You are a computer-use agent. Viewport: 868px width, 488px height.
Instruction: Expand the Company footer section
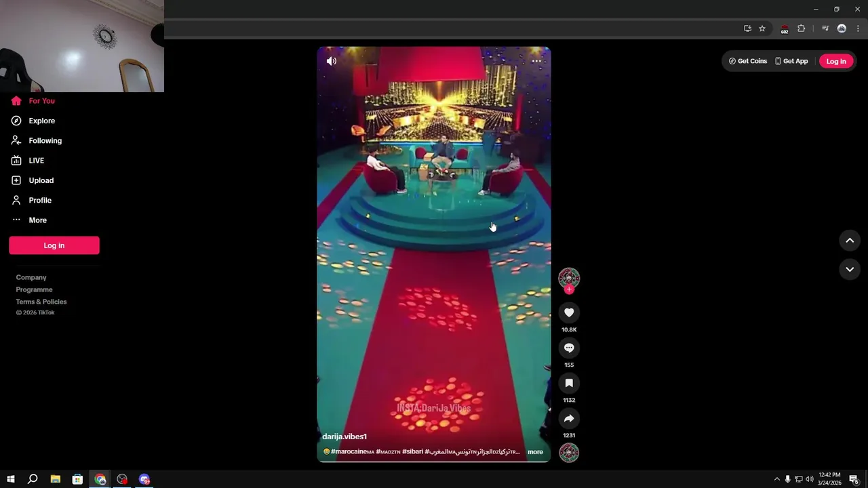[31, 277]
